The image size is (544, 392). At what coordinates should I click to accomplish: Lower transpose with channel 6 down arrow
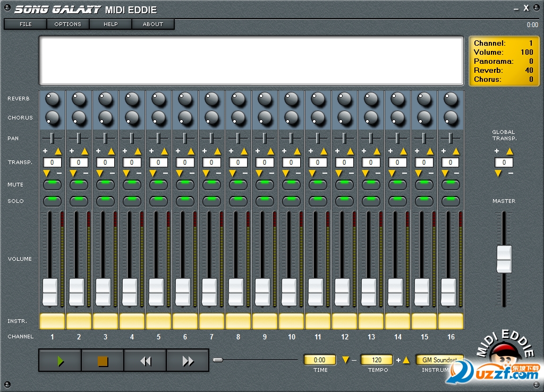tap(180, 173)
